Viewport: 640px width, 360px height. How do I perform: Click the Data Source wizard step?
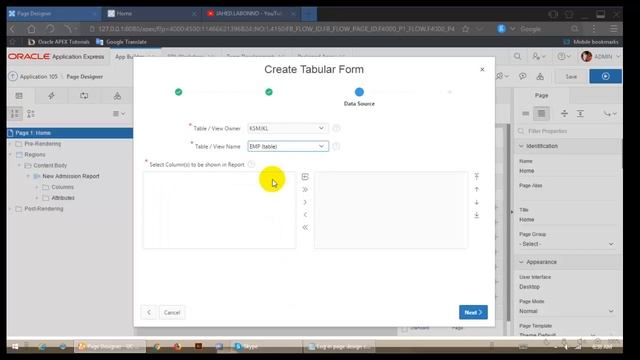[359, 92]
